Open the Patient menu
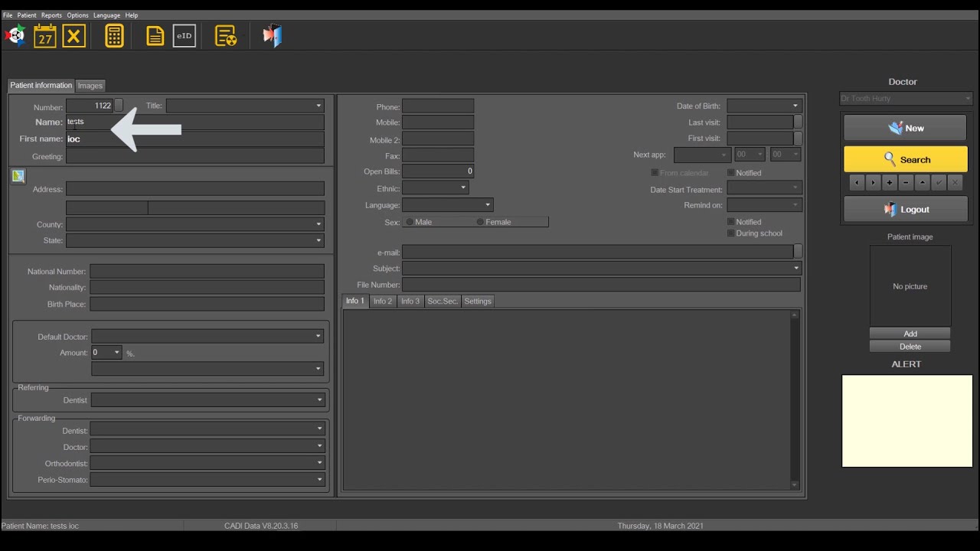Screen dimensions: 980x551 pos(27,15)
